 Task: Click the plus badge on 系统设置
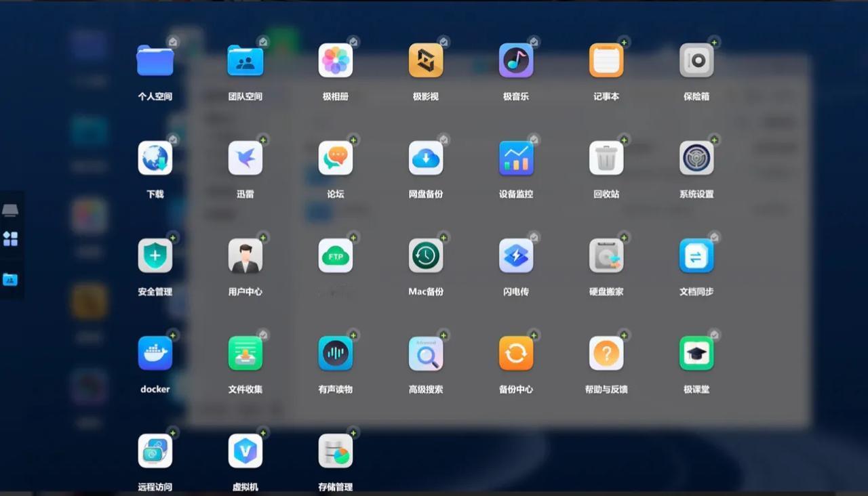coord(714,140)
